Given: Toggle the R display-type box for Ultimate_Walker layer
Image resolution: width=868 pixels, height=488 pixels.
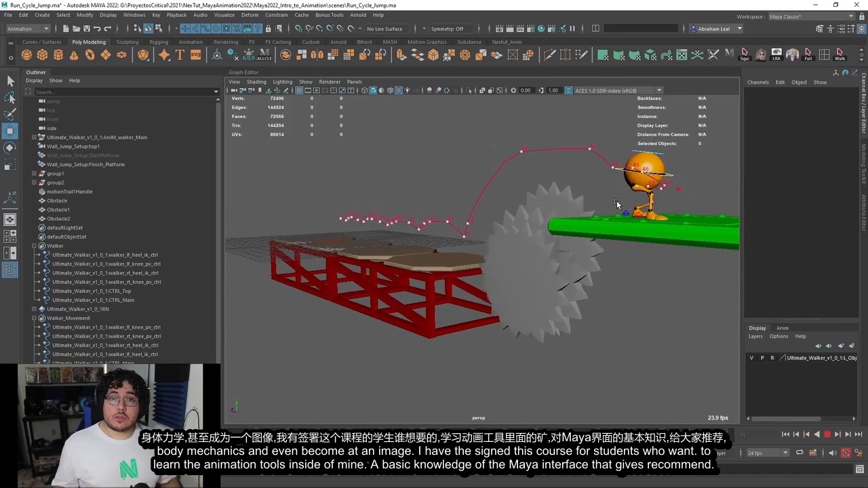Looking at the screenshot, I should 772,358.
